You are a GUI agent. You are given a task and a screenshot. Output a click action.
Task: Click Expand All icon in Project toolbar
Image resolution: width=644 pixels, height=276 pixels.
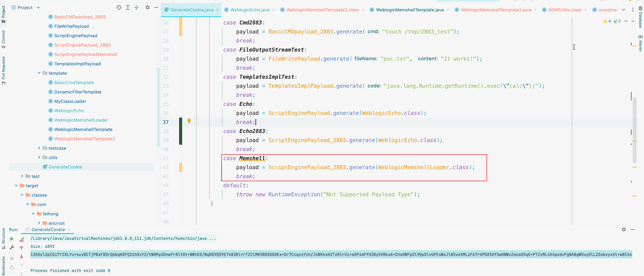(128, 8)
